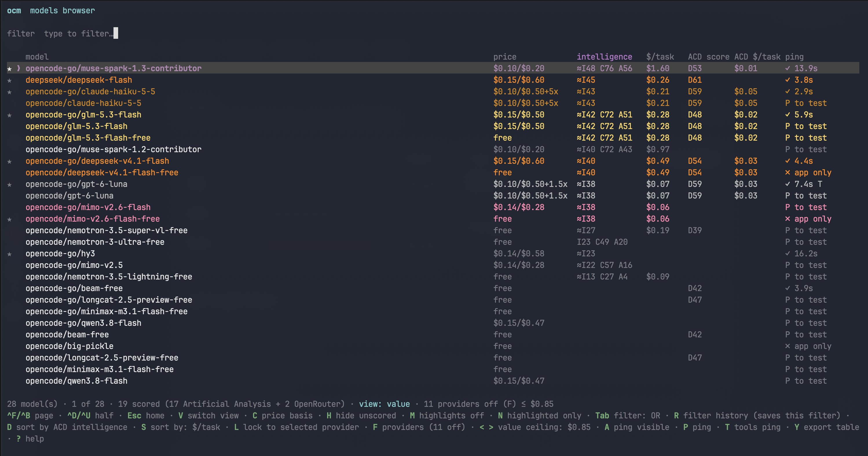Click the R filter history hint
Screen dimensions: 868x456
coord(757,415)
